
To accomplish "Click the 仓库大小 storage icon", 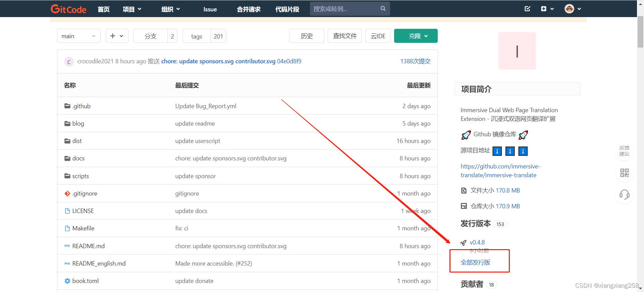I will (x=464, y=206).
